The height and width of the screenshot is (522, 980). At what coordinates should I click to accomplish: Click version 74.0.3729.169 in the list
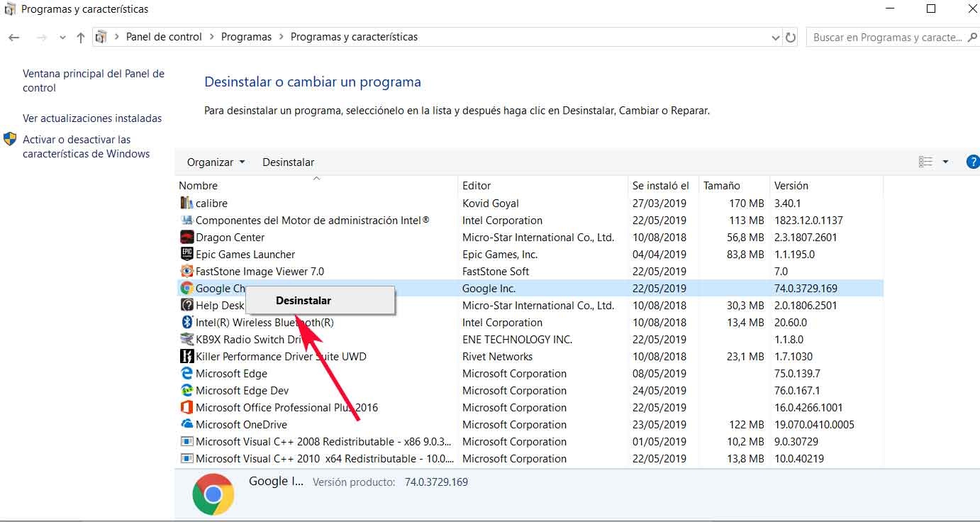pos(806,289)
